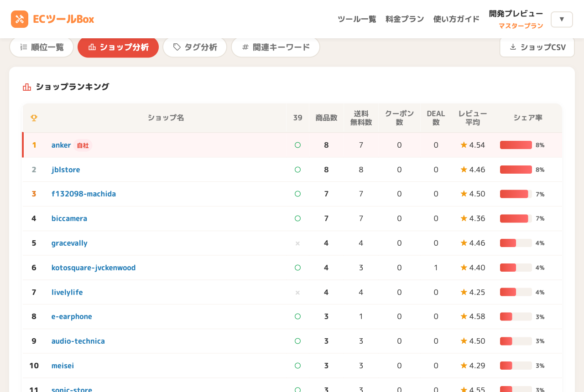
Task: Click the green 39 circle for audio-technica
Action: point(297,341)
